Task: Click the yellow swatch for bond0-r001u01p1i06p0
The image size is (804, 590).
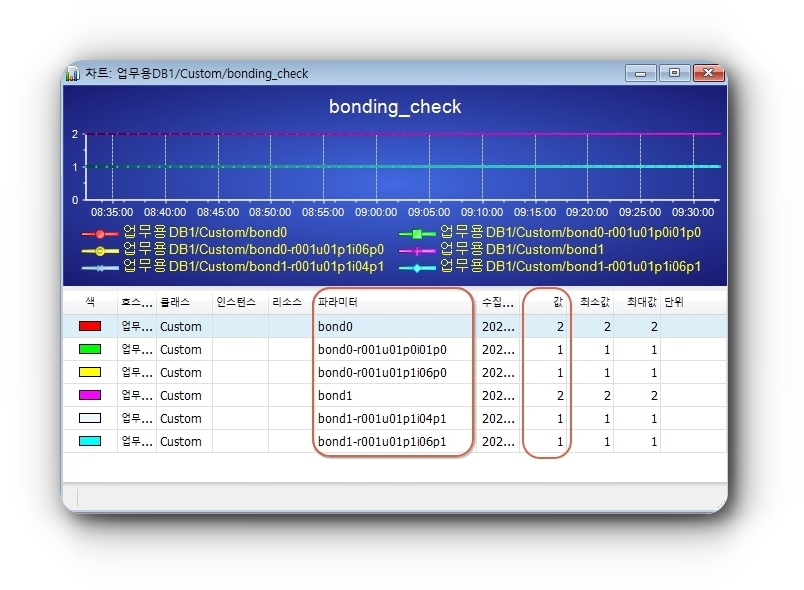Action: point(90,372)
